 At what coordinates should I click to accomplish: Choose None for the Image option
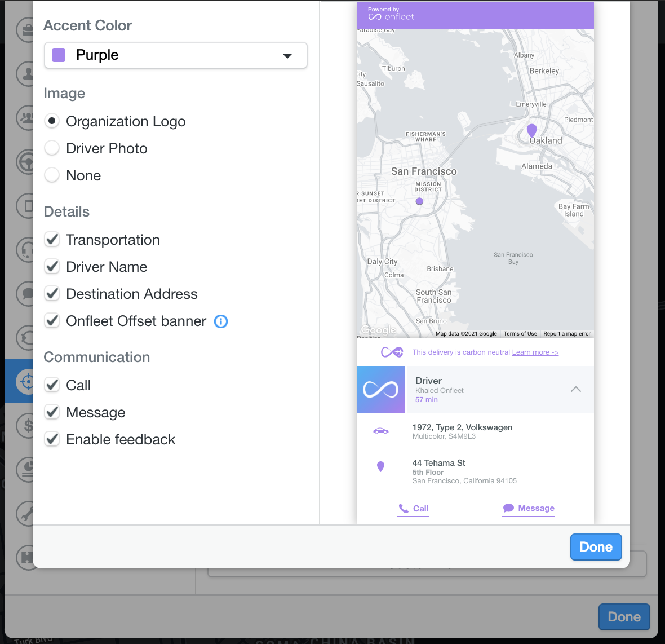(52, 175)
